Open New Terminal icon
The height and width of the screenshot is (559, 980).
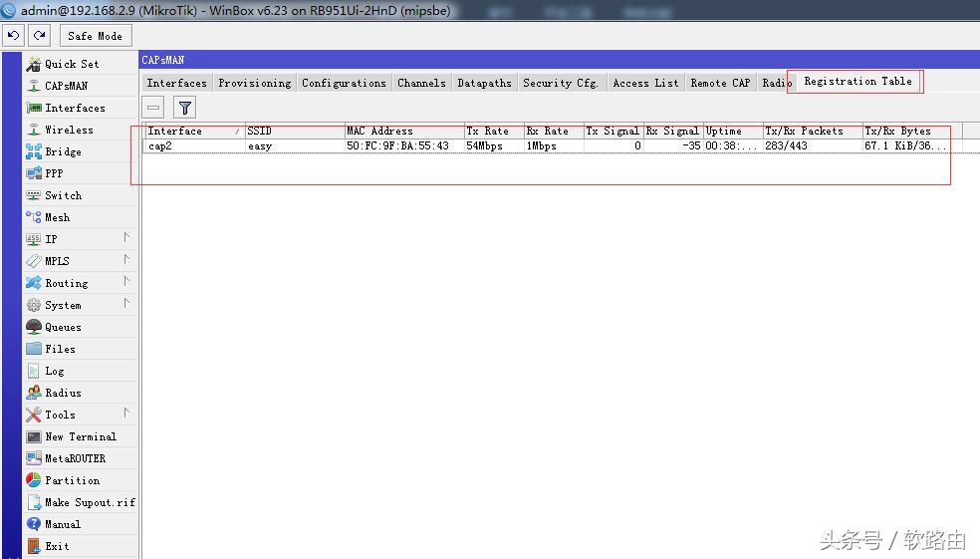pyautogui.click(x=33, y=436)
